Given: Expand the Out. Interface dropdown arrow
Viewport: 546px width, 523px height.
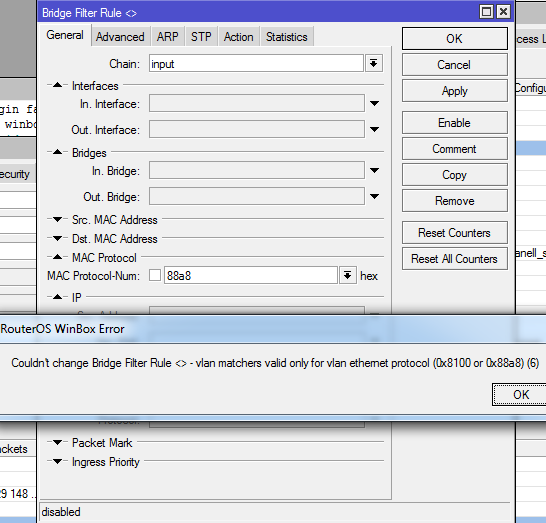Looking at the screenshot, I should 374,130.
